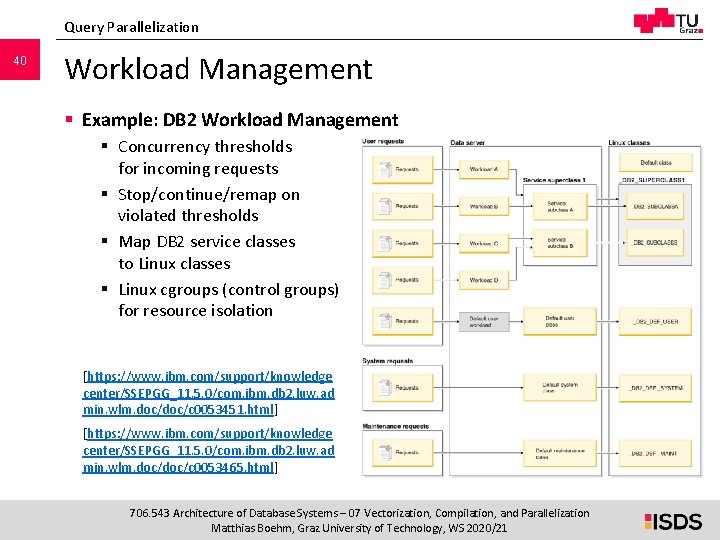Image resolution: width=720 pixels, height=540 pixels.
Task: Click the Workload A box in diagram
Action: point(484,169)
